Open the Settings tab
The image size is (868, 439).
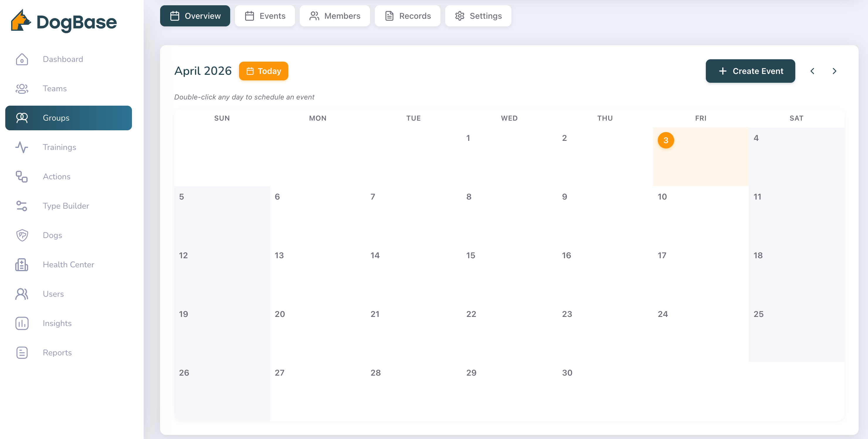click(478, 16)
